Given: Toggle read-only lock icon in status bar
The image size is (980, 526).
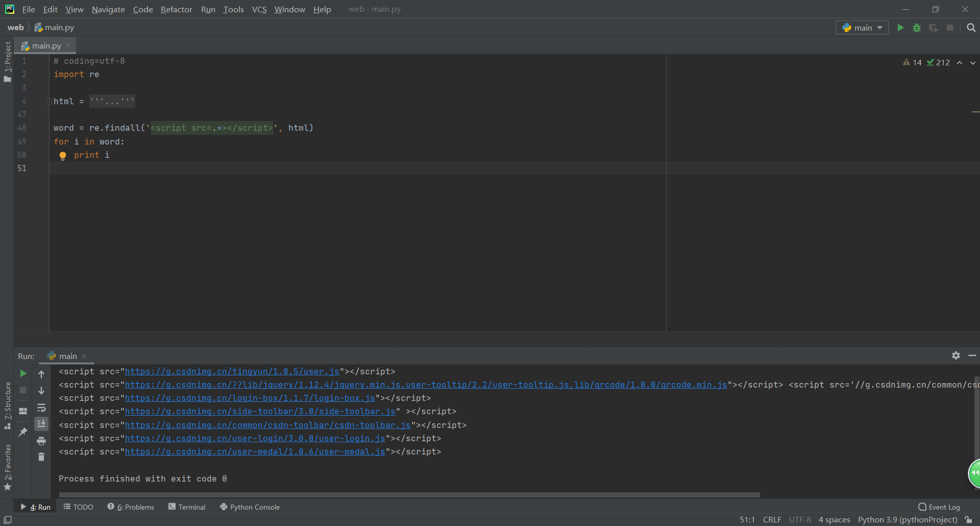Looking at the screenshot, I should [969, 520].
